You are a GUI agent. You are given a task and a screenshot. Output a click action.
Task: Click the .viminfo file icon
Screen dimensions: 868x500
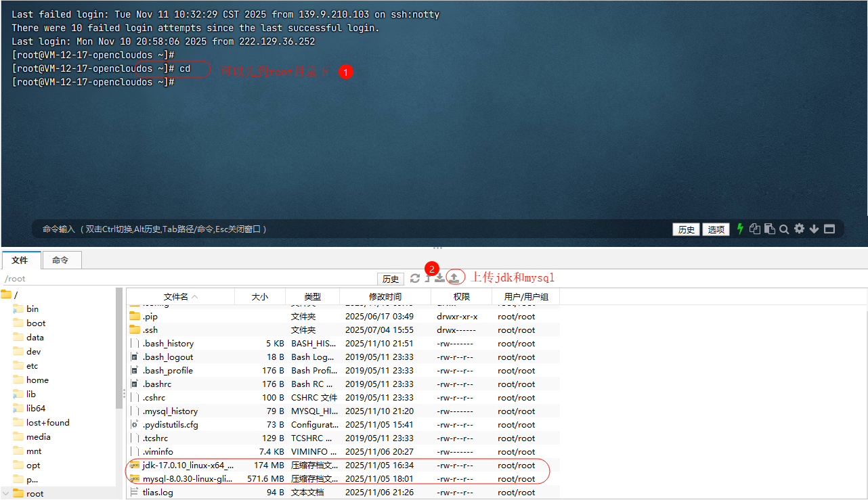click(135, 451)
